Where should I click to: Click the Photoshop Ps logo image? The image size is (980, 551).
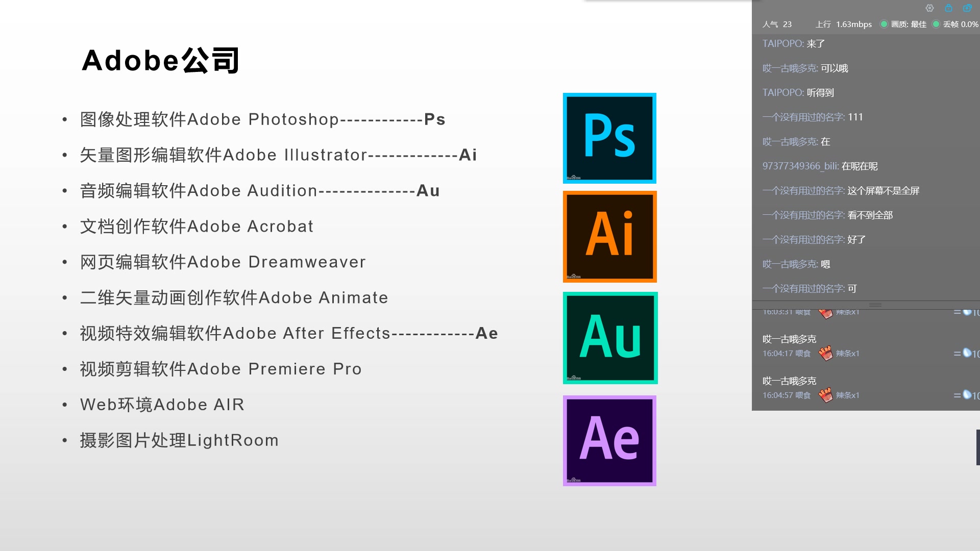pyautogui.click(x=609, y=138)
